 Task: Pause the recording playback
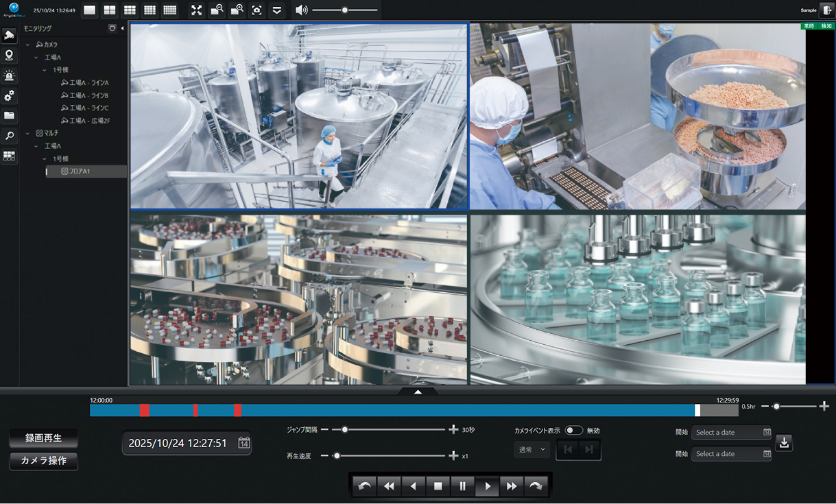coord(462,486)
